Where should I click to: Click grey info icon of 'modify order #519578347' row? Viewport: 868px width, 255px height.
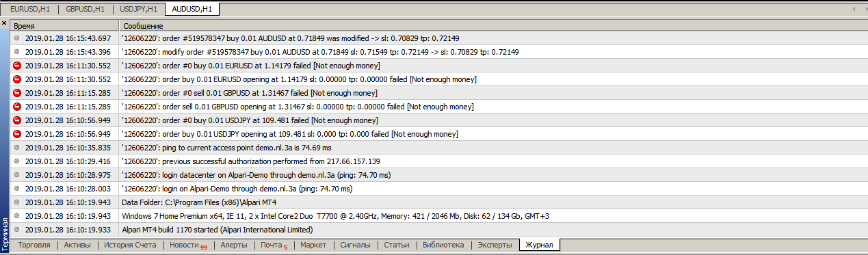pyautogui.click(x=17, y=52)
